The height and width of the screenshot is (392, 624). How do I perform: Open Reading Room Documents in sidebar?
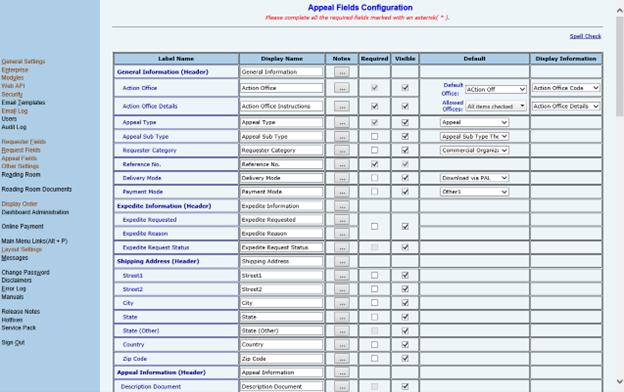coord(37,189)
